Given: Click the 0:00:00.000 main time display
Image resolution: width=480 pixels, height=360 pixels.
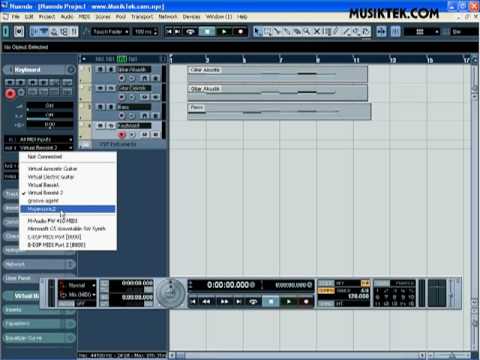Looking at the screenshot, I should [x=228, y=285].
